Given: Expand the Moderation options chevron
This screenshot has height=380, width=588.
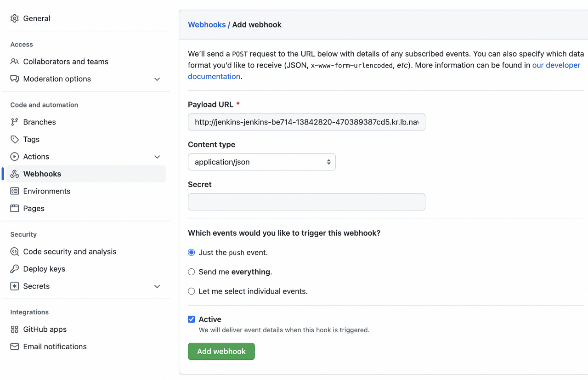Looking at the screenshot, I should [x=157, y=79].
